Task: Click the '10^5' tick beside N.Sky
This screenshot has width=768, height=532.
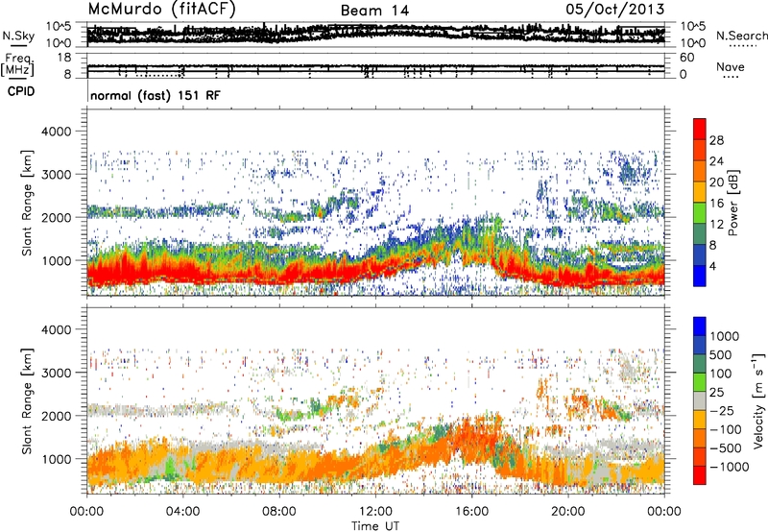Action: 59,26
